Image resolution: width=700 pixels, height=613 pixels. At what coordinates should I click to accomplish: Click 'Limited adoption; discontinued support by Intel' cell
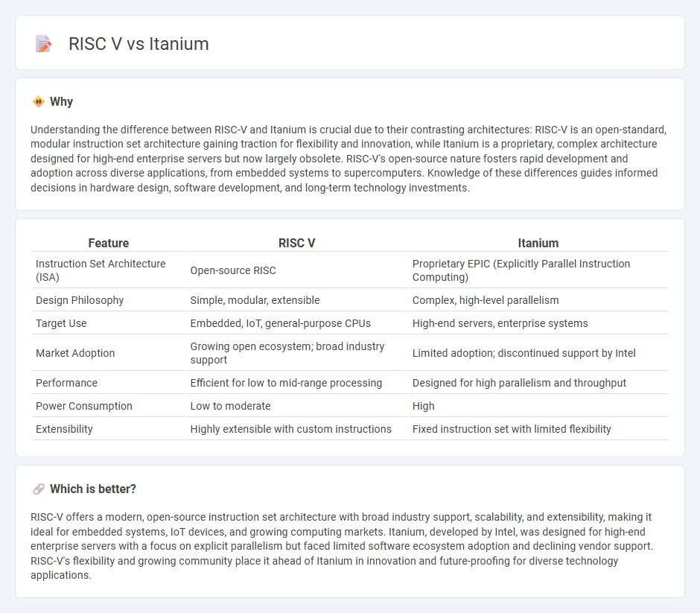pyautogui.click(x=524, y=353)
